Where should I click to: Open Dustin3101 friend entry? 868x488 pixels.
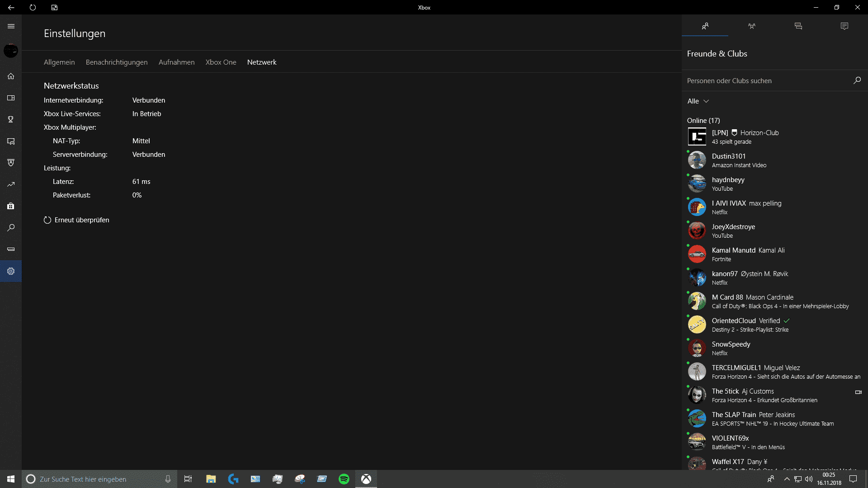(775, 160)
